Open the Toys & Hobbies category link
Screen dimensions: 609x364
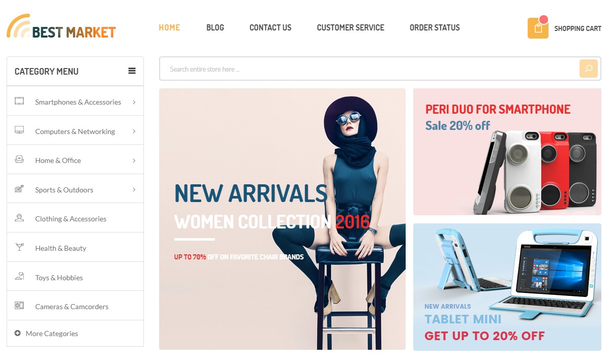[x=59, y=278]
